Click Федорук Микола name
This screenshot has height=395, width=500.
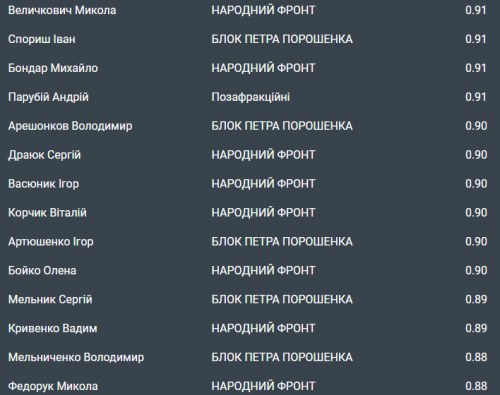[53, 386]
